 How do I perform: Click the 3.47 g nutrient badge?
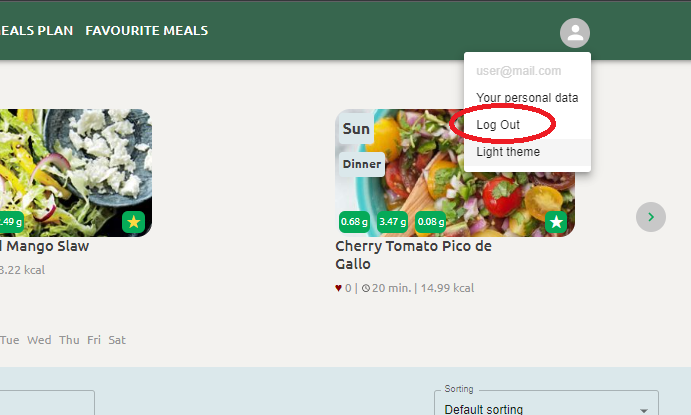tap(392, 222)
